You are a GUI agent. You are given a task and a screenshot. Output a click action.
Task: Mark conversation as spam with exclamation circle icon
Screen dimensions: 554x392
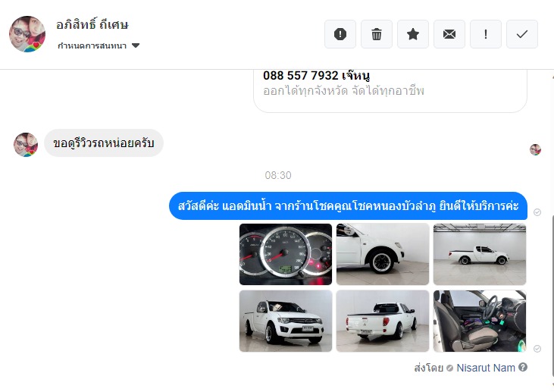(x=340, y=34)
